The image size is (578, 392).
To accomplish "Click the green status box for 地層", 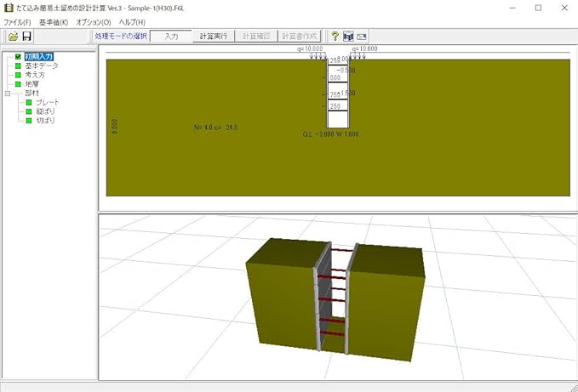I will click(18, 84).
